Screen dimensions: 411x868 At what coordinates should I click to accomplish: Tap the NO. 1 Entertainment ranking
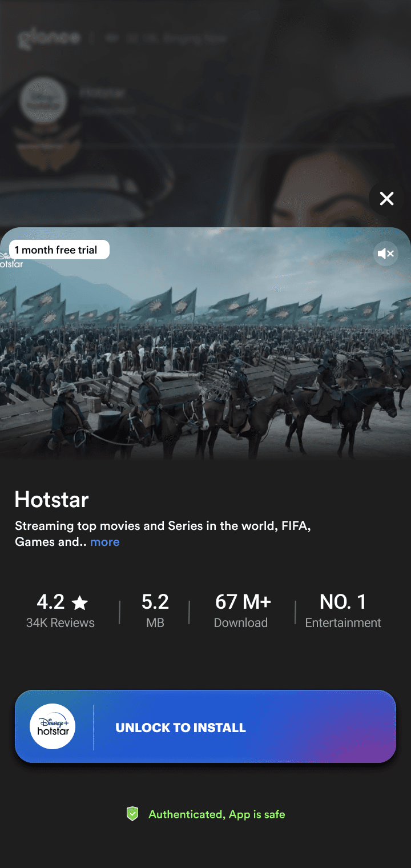pos(343,611)
